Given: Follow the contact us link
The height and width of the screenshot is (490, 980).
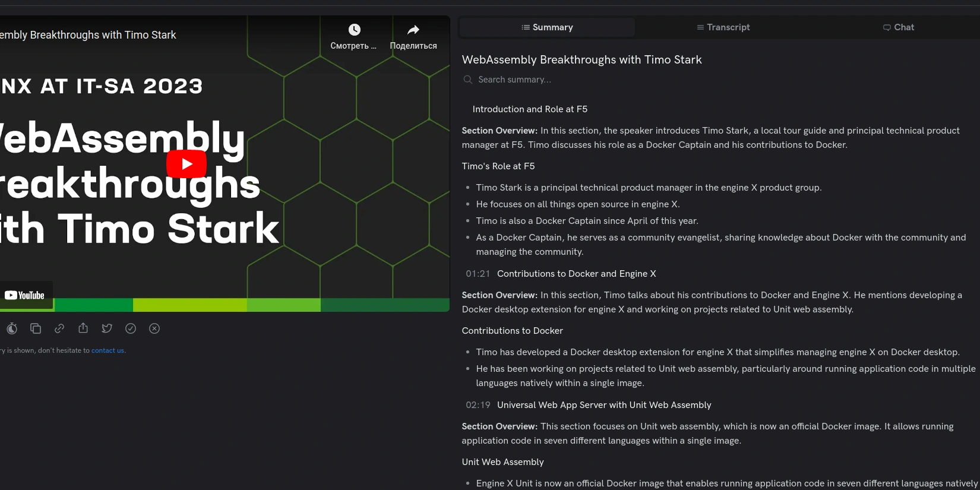Looking at the screenshot, I should (x=108, y=350).
